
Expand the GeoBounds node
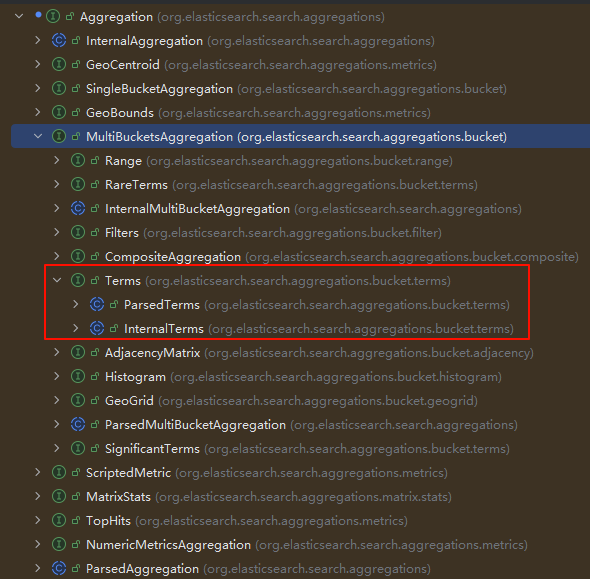[x=38, y=112]
